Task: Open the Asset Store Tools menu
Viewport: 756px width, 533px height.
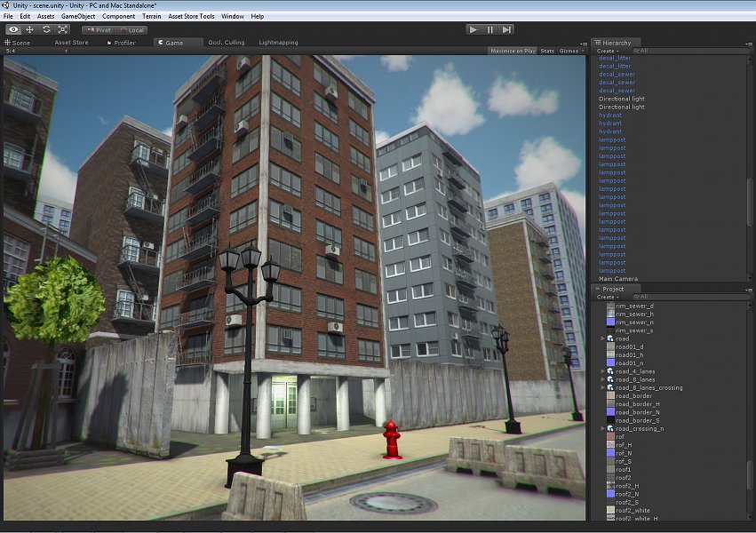Action: pos(191,16)
